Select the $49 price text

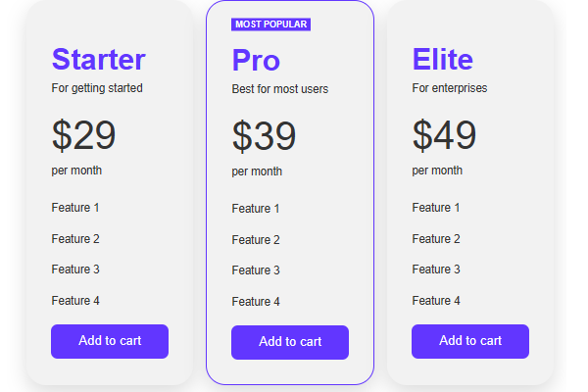tap(444, 135)
